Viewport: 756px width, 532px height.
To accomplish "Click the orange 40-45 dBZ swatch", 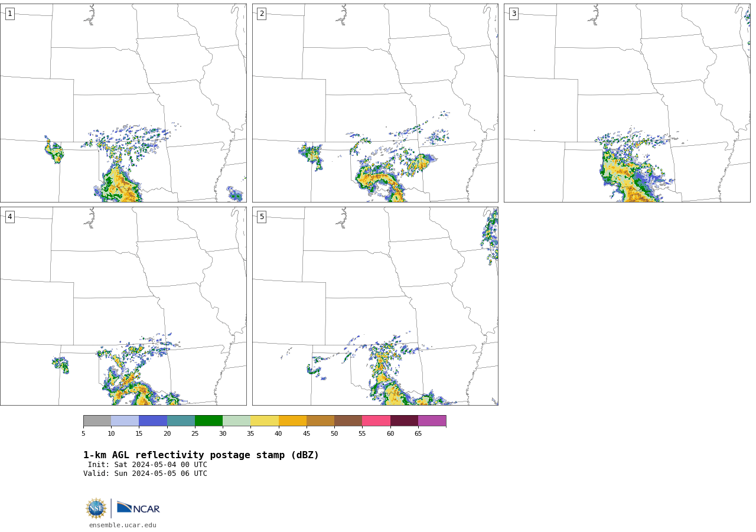I will 292,421.
